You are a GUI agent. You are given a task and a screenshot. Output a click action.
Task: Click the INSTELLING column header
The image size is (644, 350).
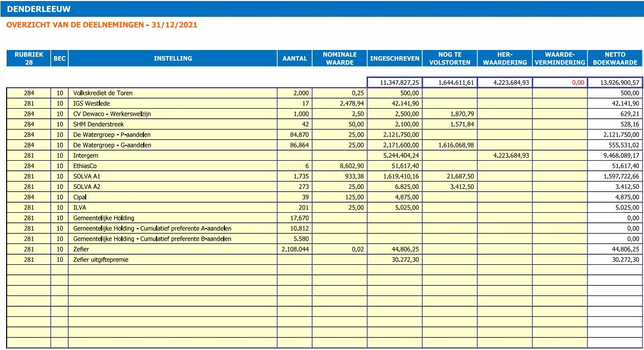click(173, 58)
